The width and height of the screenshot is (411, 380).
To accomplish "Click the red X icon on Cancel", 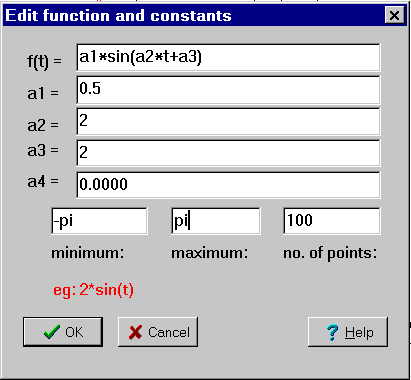I will tap(135, 332).
